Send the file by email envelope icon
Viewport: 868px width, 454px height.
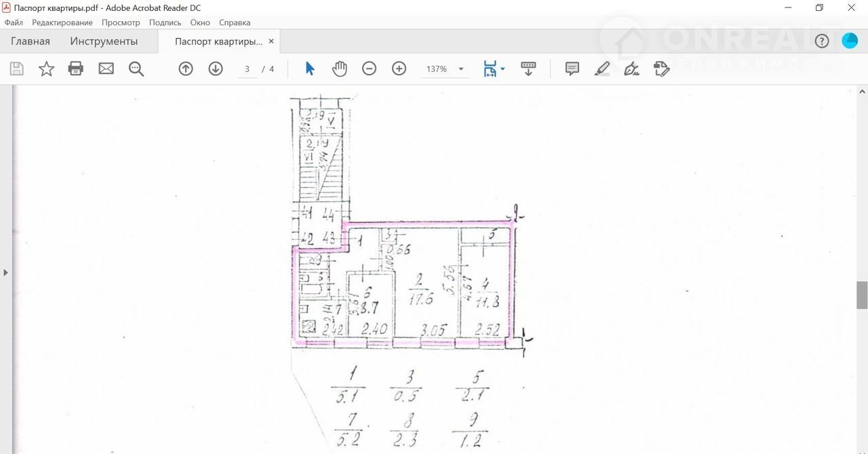pyautogui.click(x=106, y=68)
